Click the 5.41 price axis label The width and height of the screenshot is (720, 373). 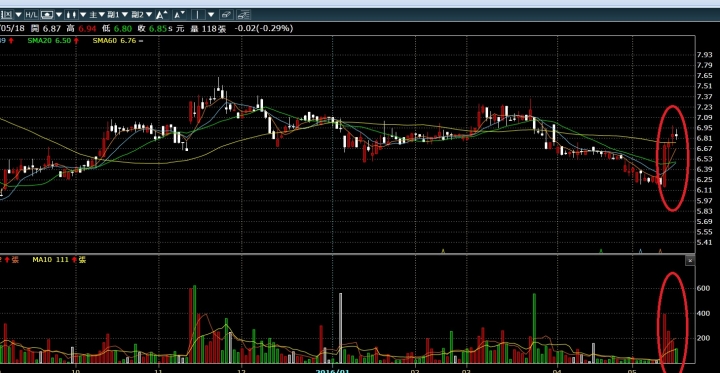coord(704,242)
